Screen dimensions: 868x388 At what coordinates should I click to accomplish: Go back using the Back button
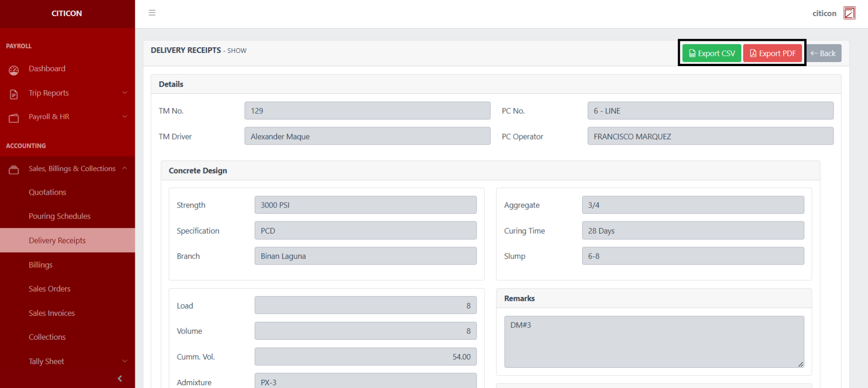click(823, 53)
